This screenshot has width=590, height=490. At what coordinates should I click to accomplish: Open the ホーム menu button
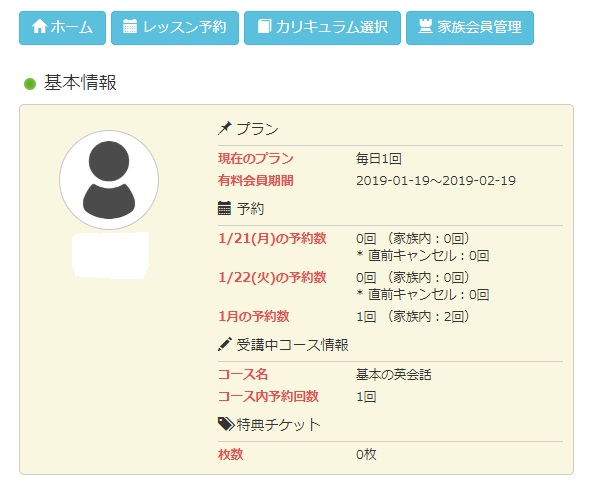point(62,28)
